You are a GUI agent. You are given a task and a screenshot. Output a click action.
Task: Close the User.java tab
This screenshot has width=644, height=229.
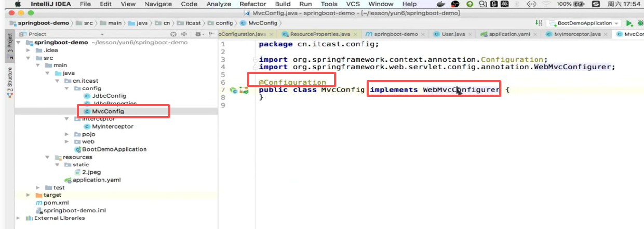(x=470, y=34)
